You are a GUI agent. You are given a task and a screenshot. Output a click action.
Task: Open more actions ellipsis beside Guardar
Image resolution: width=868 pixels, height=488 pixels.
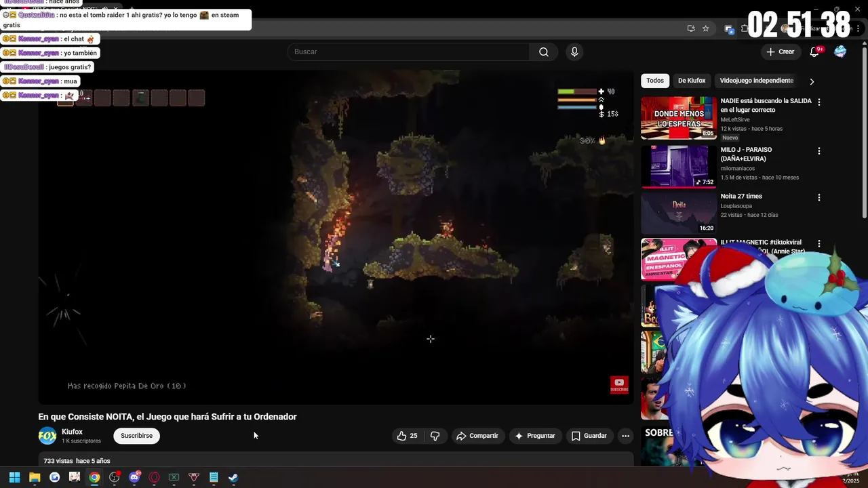[625, 436]
